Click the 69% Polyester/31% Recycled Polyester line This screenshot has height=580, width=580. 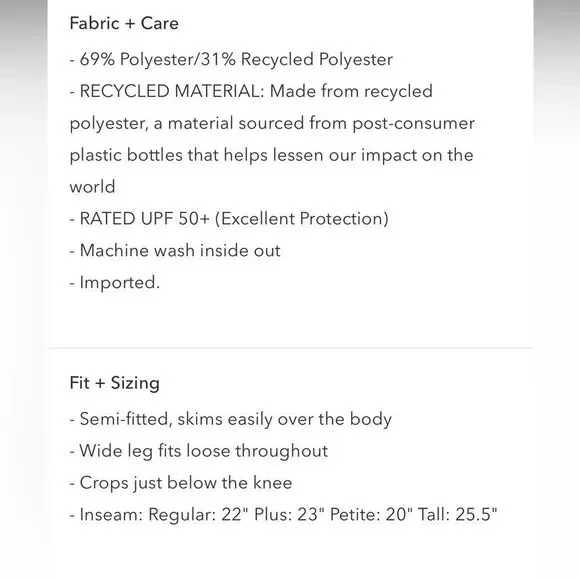tap(231, 60)
